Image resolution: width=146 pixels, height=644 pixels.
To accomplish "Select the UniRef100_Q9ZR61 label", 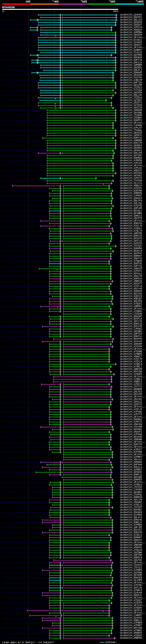I will click(131, 67).
